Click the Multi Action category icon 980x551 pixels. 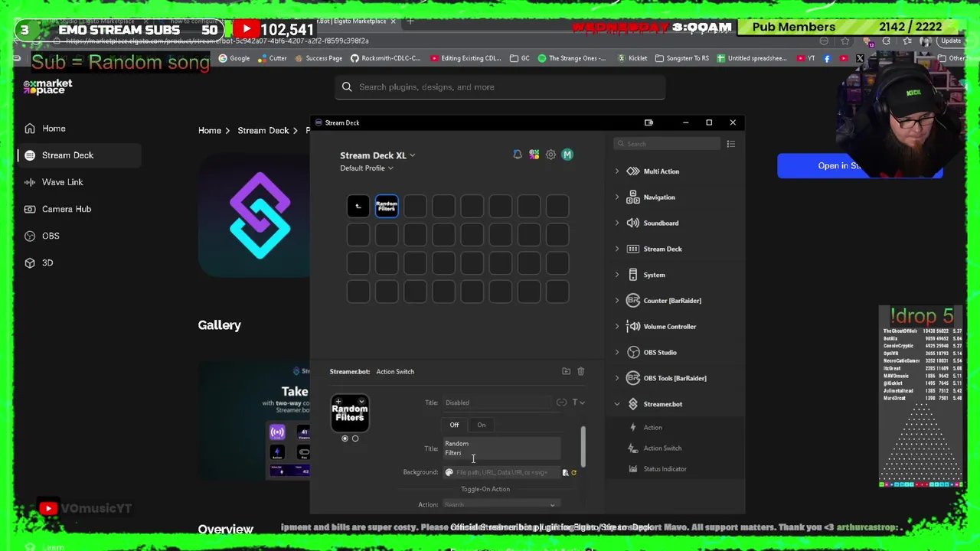[633, 171]
